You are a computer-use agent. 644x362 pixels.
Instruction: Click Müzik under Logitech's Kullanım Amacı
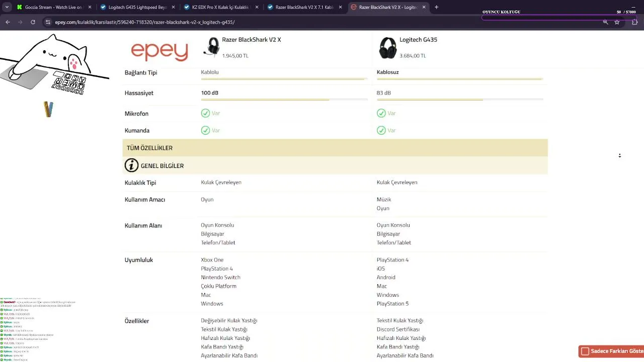[384, 200]
